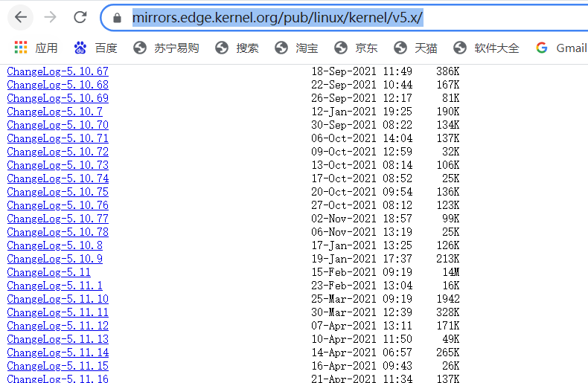Click date 06-Oct-2021 14:04
Image resolution: width=588 pixels, height=383 pixels.
[362, 138]
